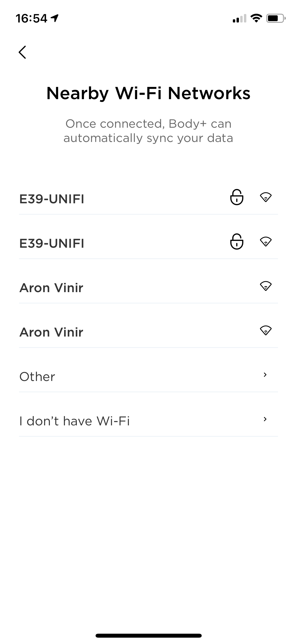This screenshot has height=644, width=297.
Task: Tap the signal icon on the second E39-UNIFI row
Action: [x=266, y=242]
